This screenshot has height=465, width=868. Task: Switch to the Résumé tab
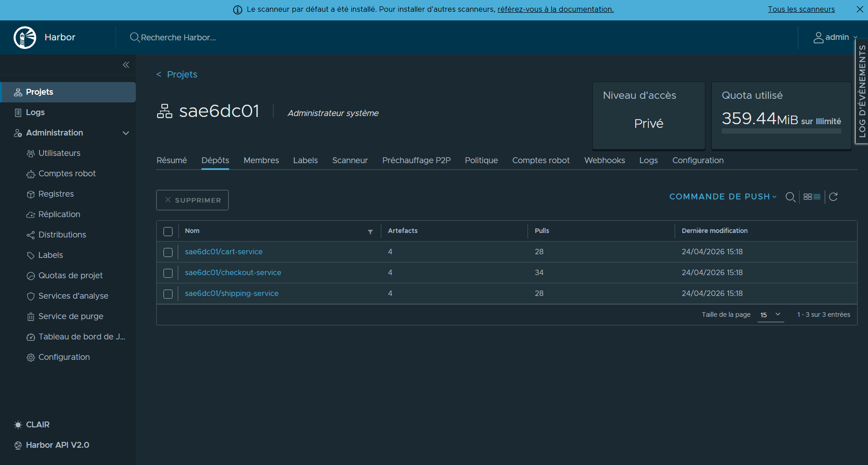click(x=172, y=160)
